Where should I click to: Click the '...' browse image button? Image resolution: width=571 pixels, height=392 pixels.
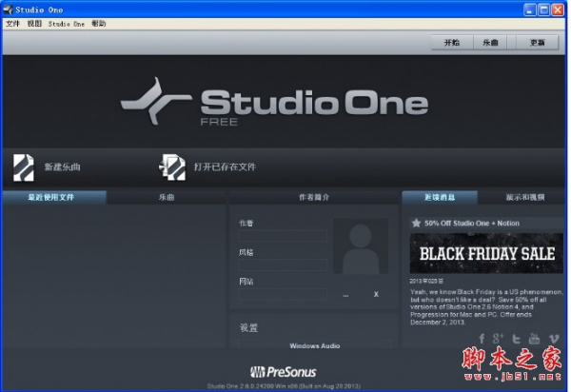(x=345, y=294)
